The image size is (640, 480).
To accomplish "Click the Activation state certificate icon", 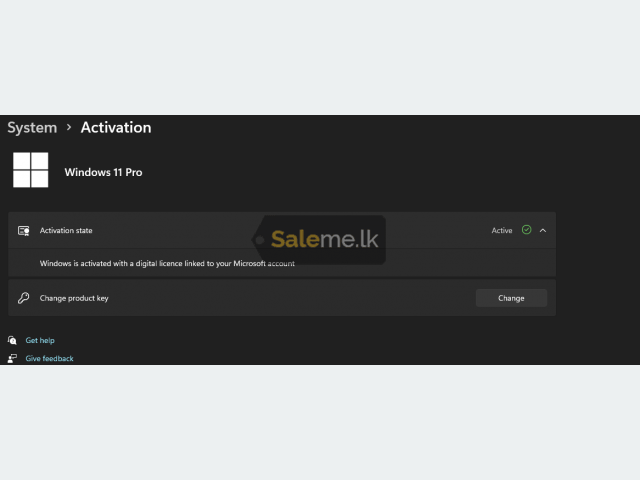I will tap(24, 231).
